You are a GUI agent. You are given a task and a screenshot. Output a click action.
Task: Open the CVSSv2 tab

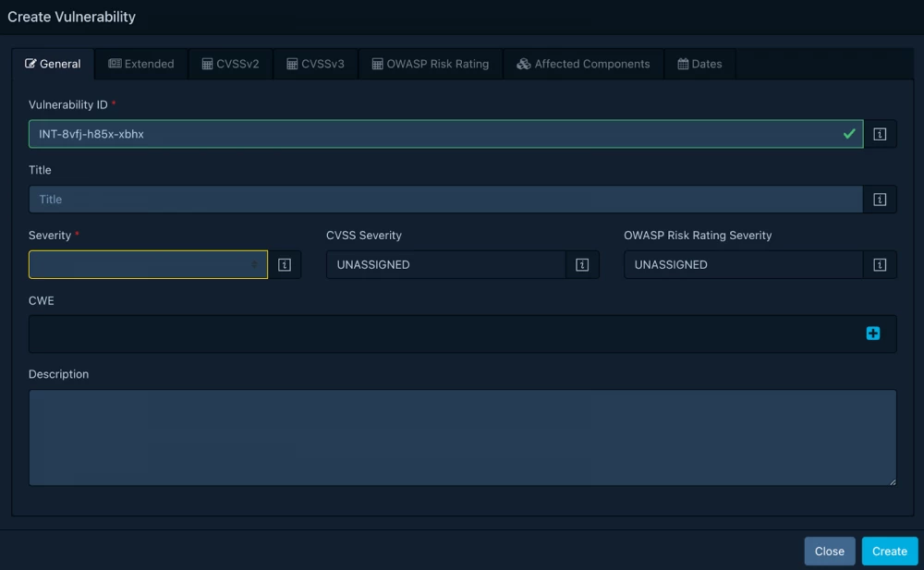click(230, 64)
